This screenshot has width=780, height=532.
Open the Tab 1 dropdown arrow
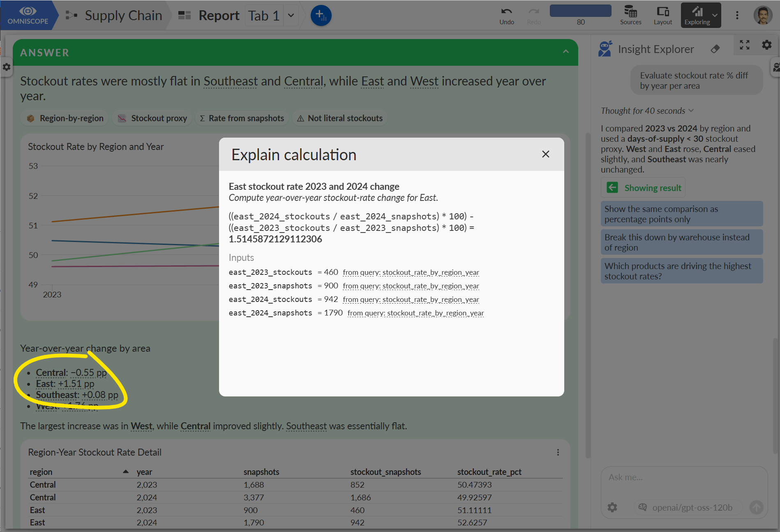click(291, 16)
